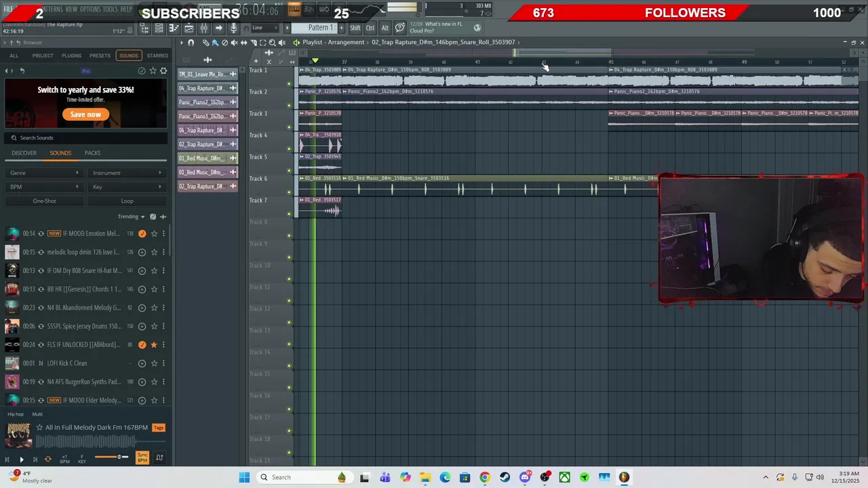Toggle the snap magnet icon in playlist
Image resolution: width=868 pixels, height=488 pixels.
point(191,43)
